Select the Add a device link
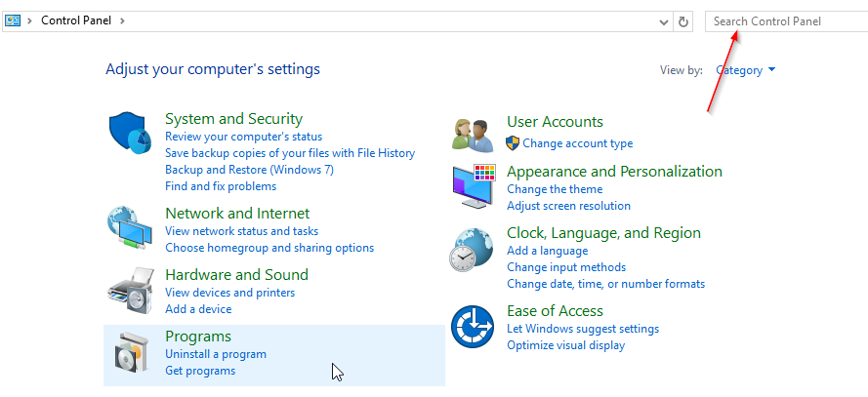868x397 pixels. [x=198, y=309]
